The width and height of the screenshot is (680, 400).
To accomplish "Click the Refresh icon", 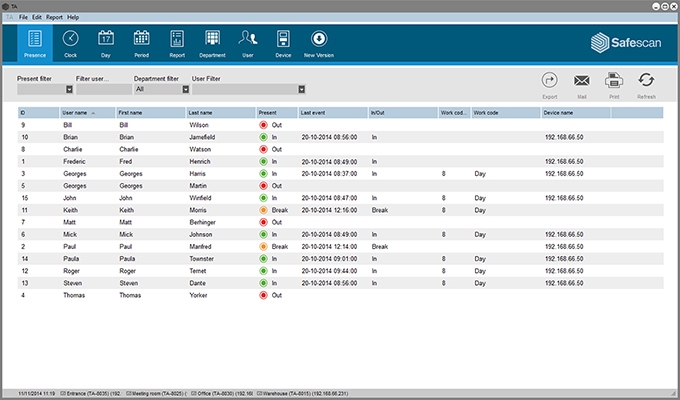I will tap(646, 83).
